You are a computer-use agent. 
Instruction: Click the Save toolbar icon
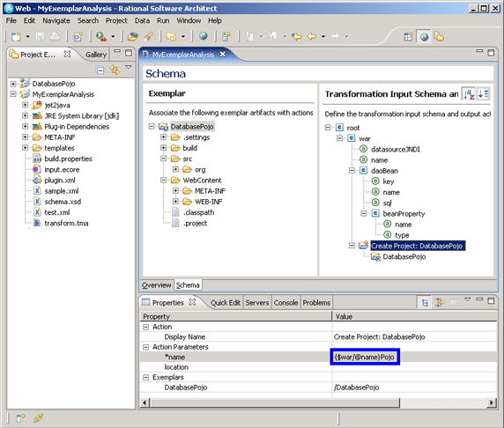pos(40,36)
